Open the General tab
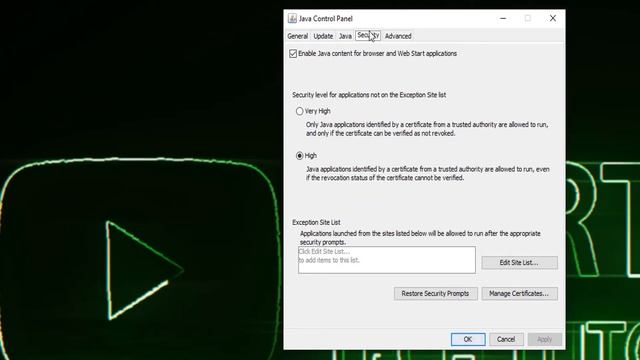The image size is (640, 360). tap(298, 36)
